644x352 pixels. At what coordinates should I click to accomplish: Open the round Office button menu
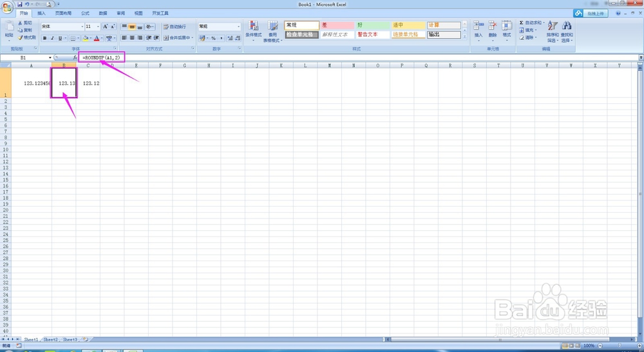[7, 8]
